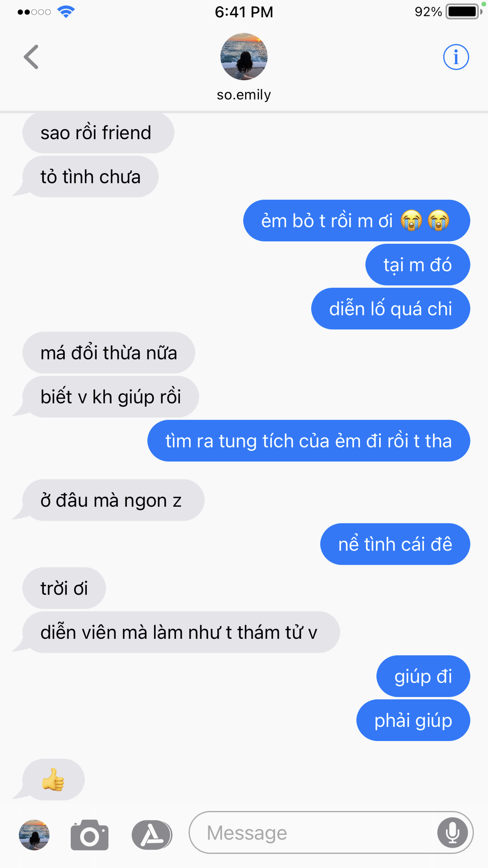Select the "ở đâu mà ngon z" bubble
This screenshot has width=488, height=868.
(x=113, y=500)
